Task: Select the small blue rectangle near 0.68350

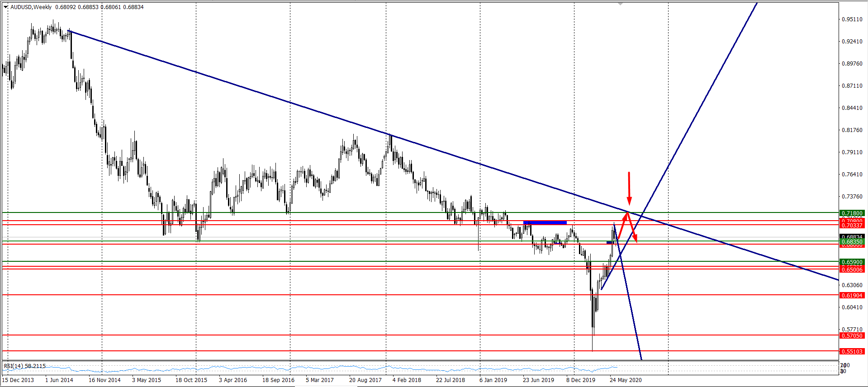Action: (x=610, y=243)
